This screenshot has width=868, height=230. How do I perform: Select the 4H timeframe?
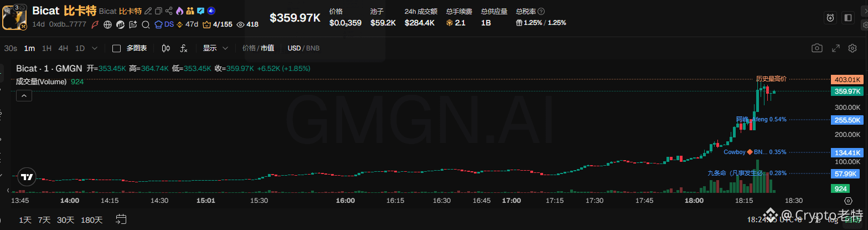coord(63,48)
